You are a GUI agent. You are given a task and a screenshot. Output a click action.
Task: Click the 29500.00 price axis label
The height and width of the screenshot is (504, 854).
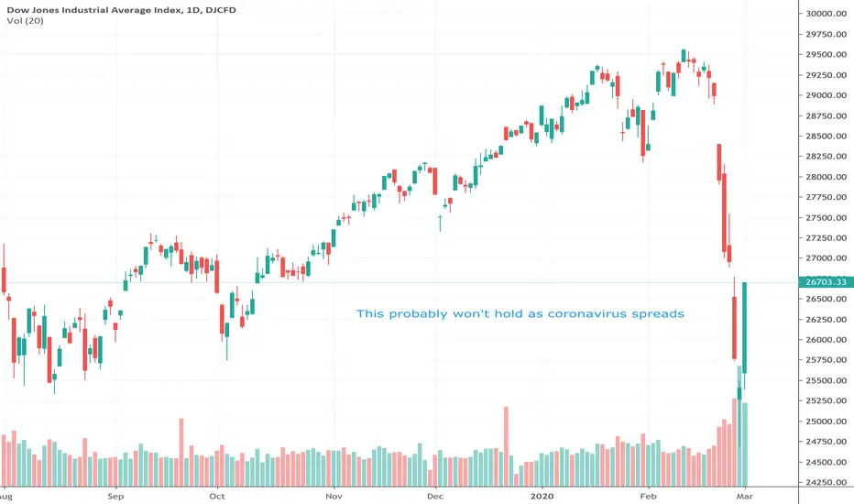pos(826,54)
